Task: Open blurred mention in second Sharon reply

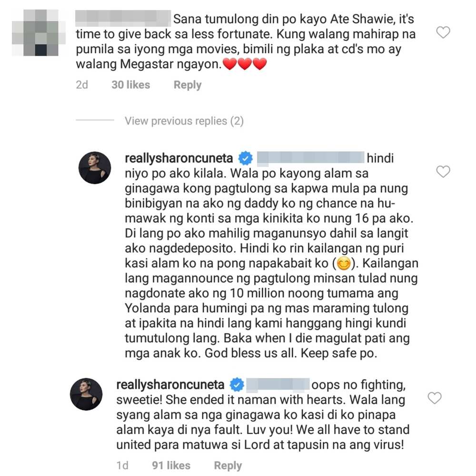Action: coord(278,385)
